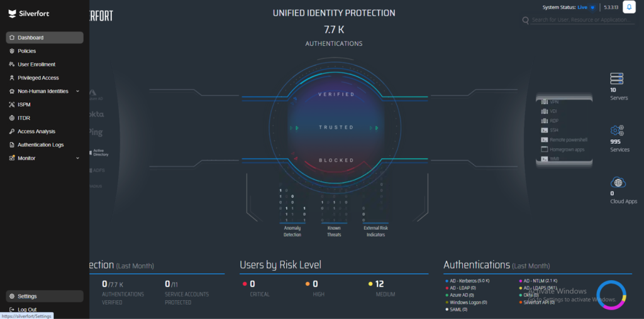Click the Silverfort logo in the sidebar

click(29, 14)
